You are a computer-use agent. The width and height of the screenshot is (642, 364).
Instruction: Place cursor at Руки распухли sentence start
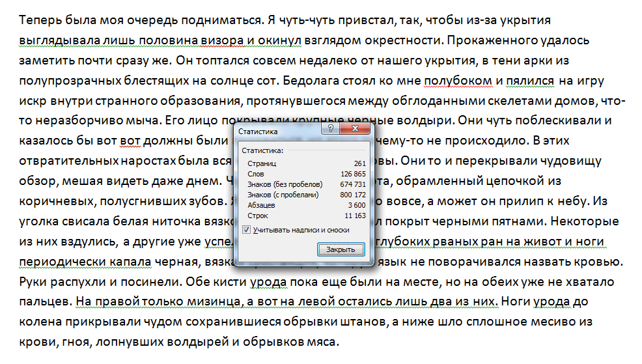(21, 283)
